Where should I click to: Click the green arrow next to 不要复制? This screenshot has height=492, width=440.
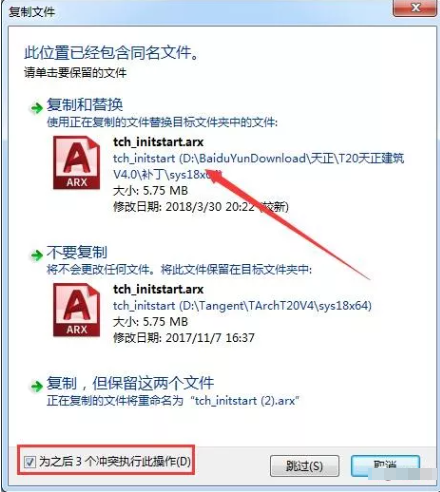pos(37,255)
